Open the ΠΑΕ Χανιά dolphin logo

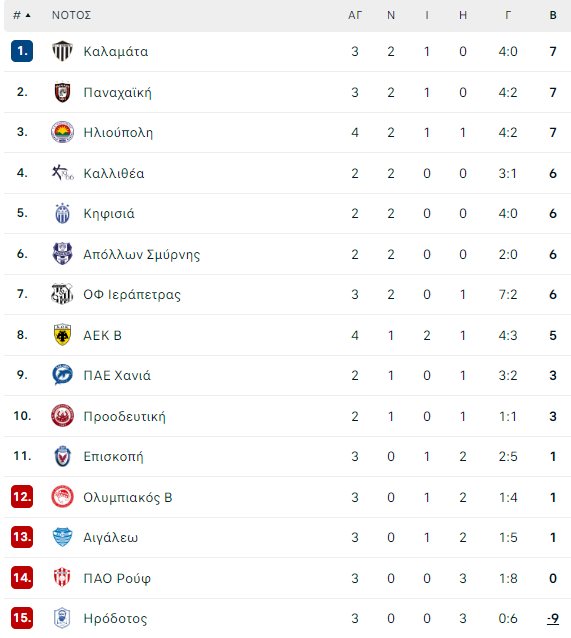[x=62, y=375]
